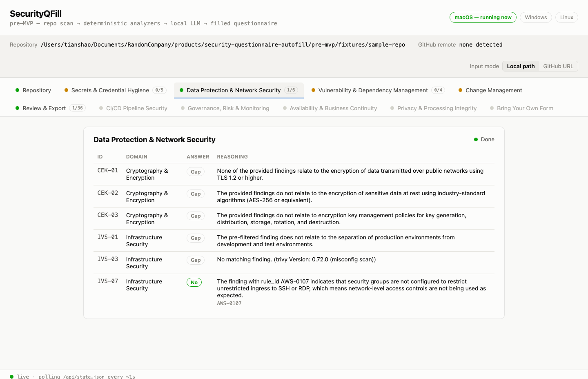Click the 0/4 badge on Vulnerability tab

click(x=438, y=90)
